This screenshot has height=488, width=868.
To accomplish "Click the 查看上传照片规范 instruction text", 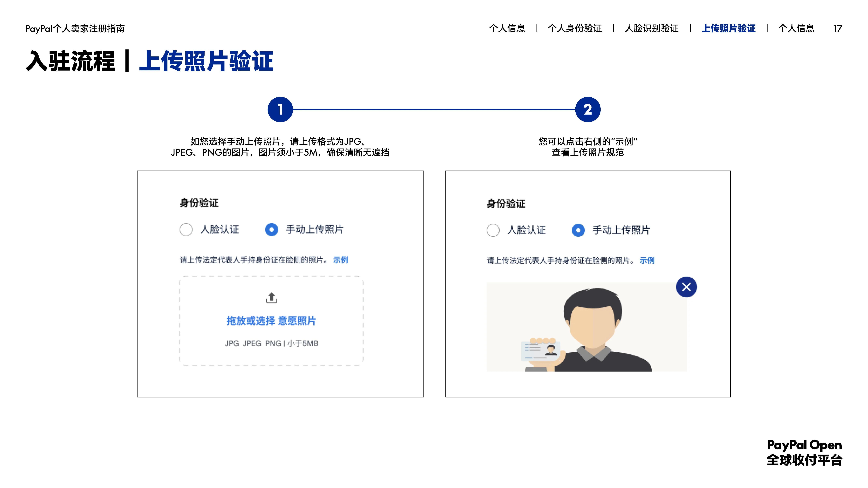I will (x=588, y=153).
